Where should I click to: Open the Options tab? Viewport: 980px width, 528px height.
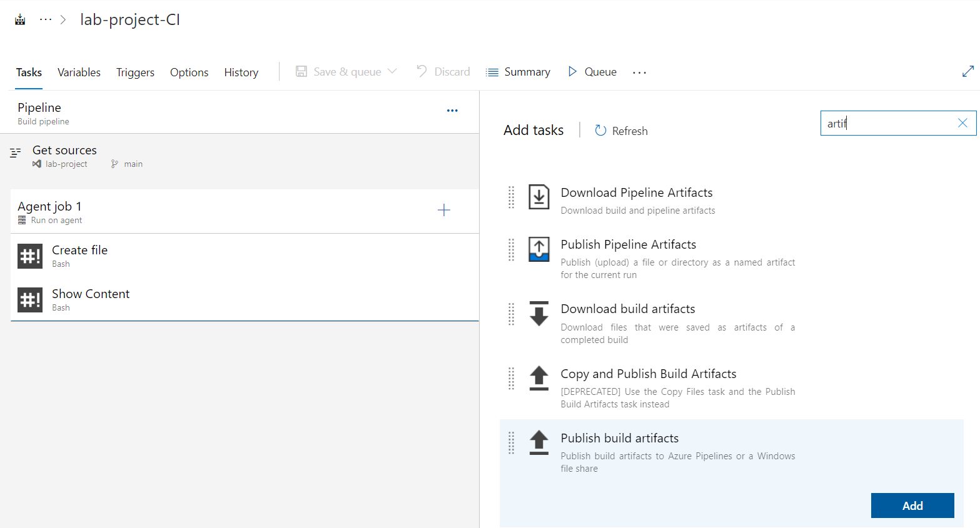(x=189, y=72)
